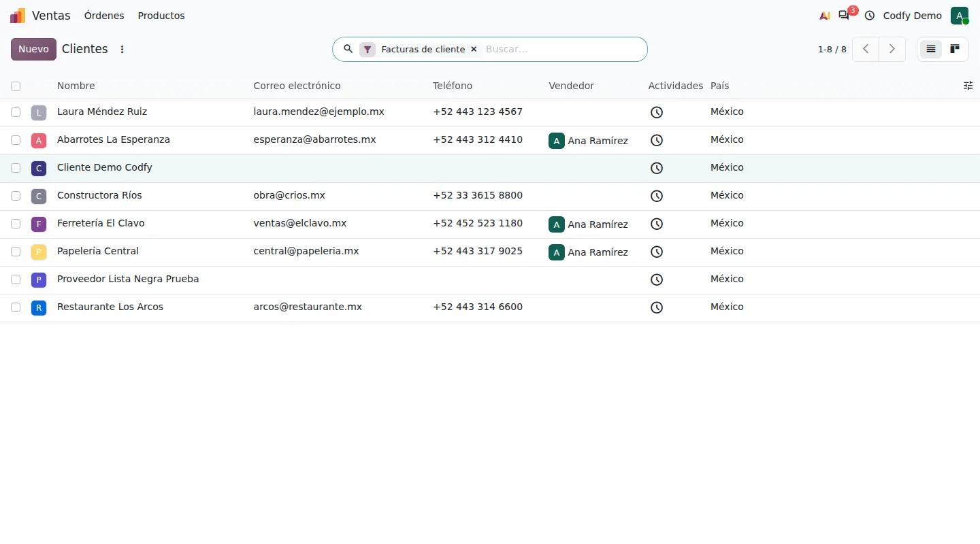980x544 pixels.
Task: Tick the checkbox for Ferretería El Clavo
Action: coord(16,224)
